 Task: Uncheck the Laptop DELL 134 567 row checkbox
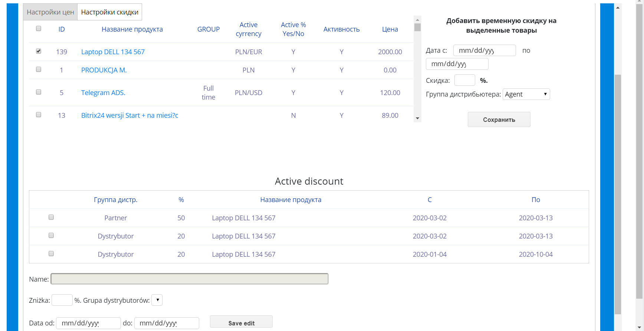click(39, 51)
